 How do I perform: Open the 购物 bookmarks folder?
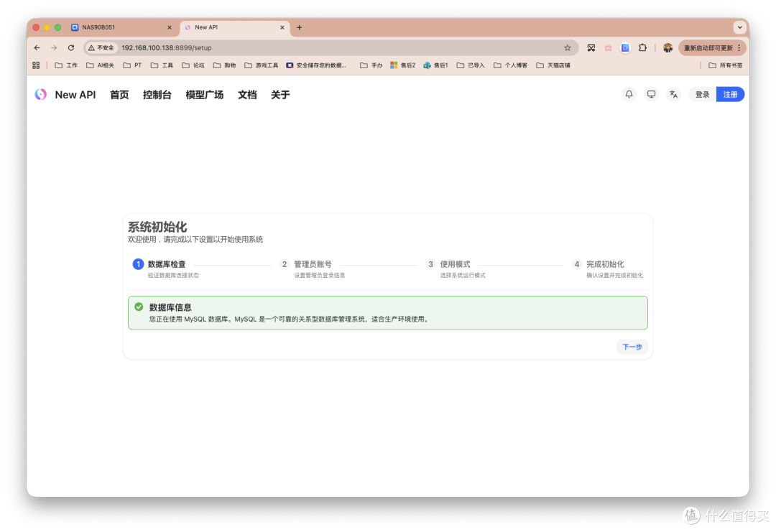click(224, 65)
